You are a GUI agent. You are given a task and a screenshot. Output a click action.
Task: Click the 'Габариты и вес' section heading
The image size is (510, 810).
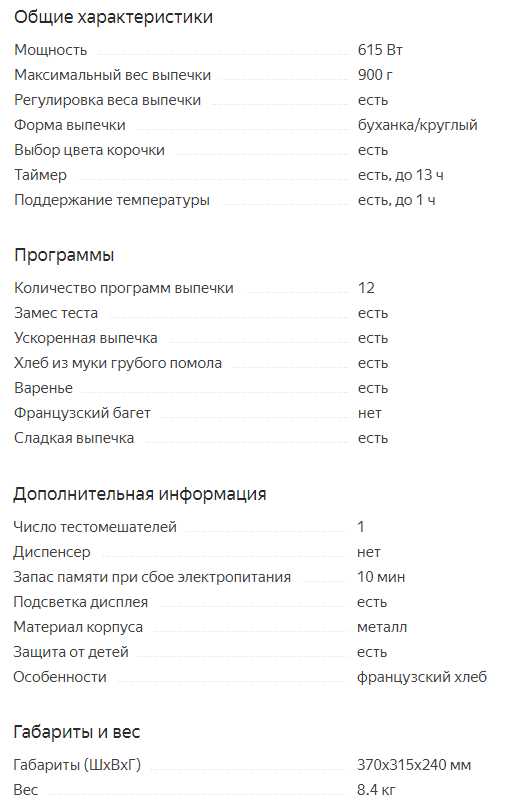(76, 732)
